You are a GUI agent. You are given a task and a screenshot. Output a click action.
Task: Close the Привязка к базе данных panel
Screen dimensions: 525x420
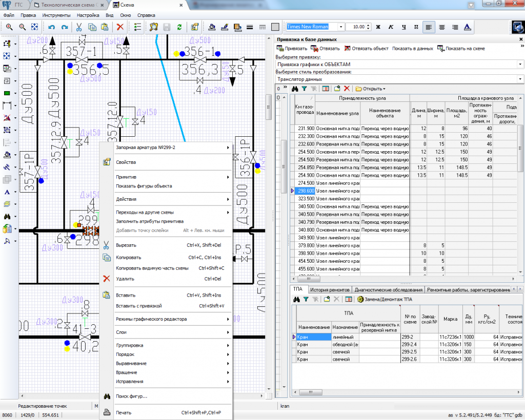point(521,39)
